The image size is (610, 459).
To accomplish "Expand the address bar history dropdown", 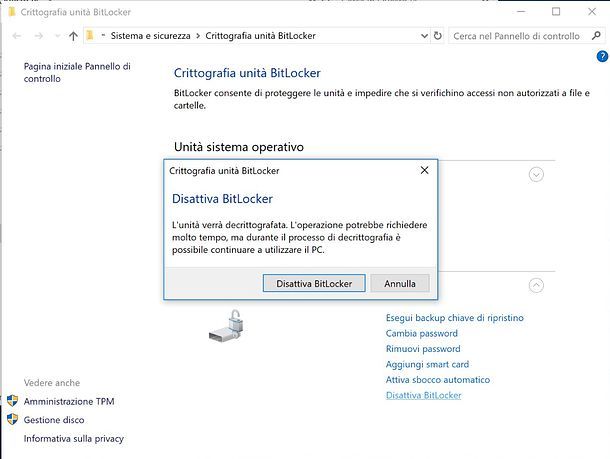I will pyautogui.click(x=424, y=36).
